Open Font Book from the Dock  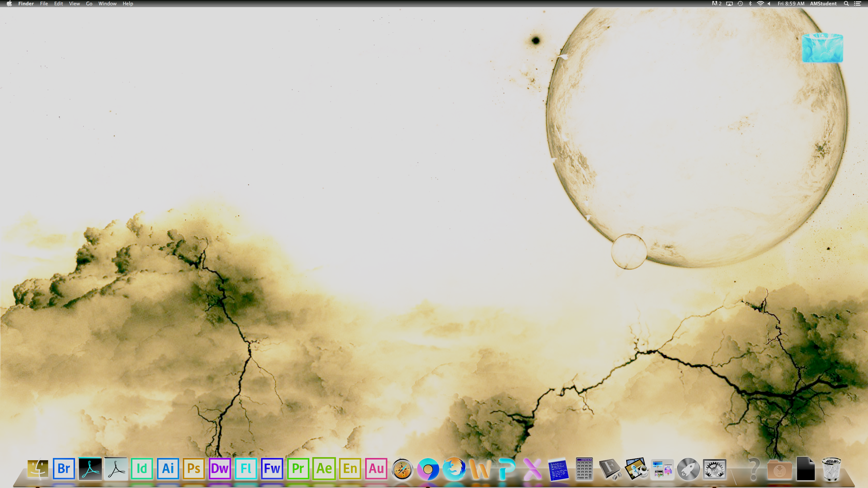pyautogui.click(x=609, y=469)
